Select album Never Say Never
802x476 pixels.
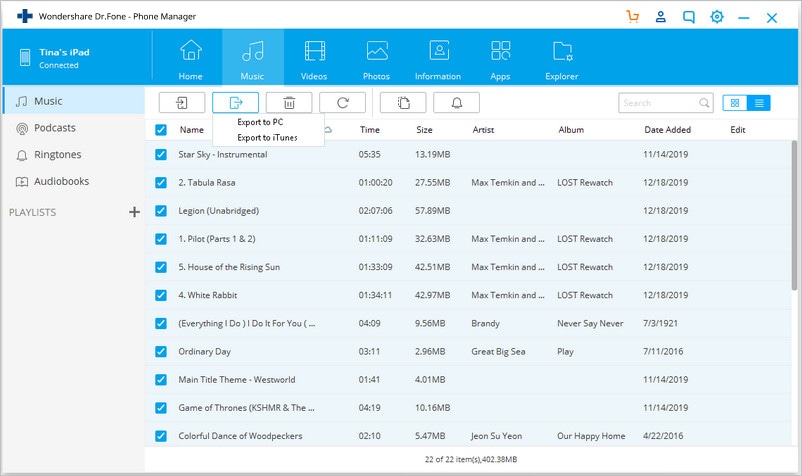[590, 323]
